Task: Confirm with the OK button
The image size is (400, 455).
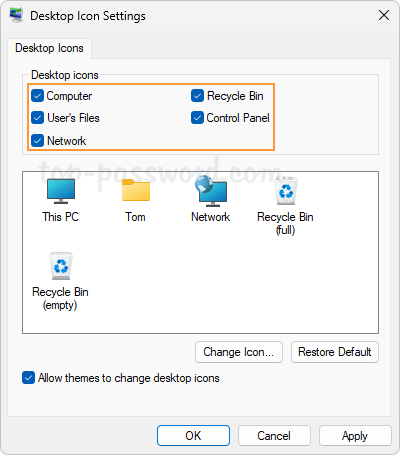Action: point(193,436)
